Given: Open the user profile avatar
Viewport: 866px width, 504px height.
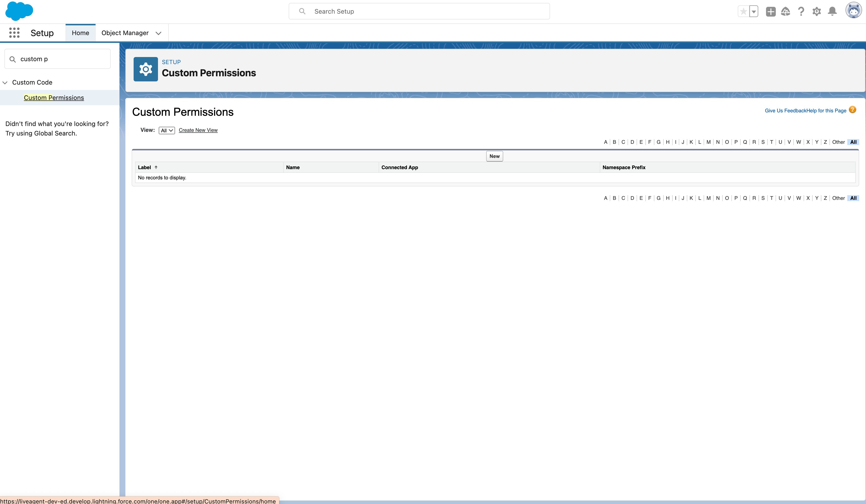Looking at the screenshot, I should click(x=853, y=10).
